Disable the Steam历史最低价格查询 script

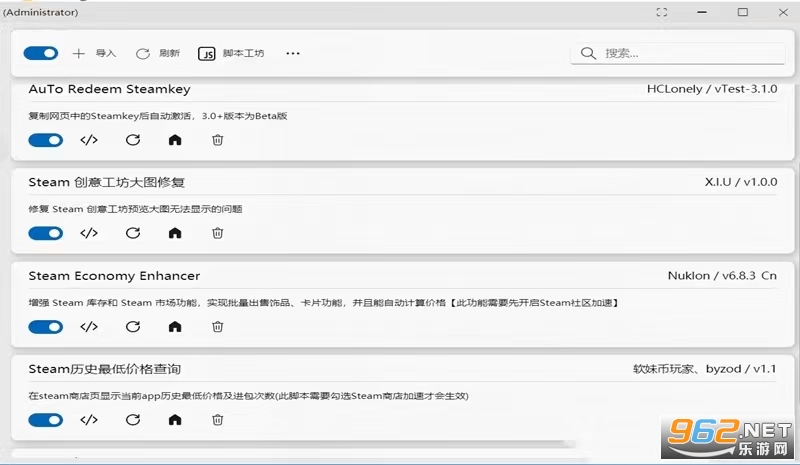(46, 420)
